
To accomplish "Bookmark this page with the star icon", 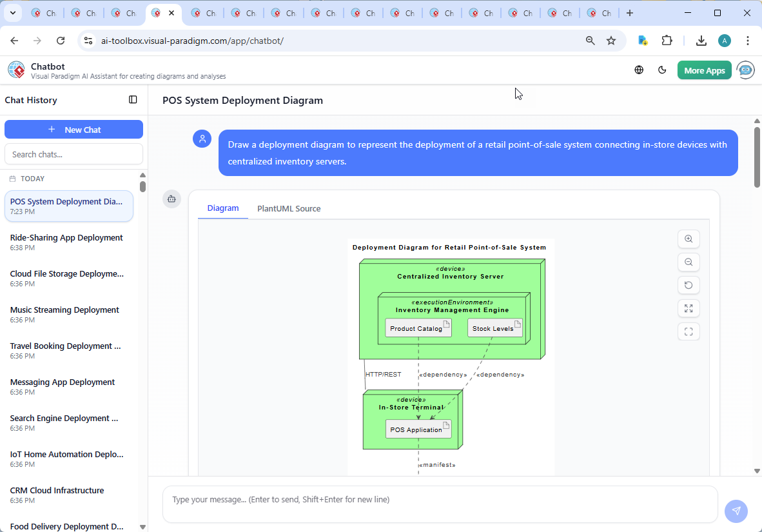I will point(611,40).
